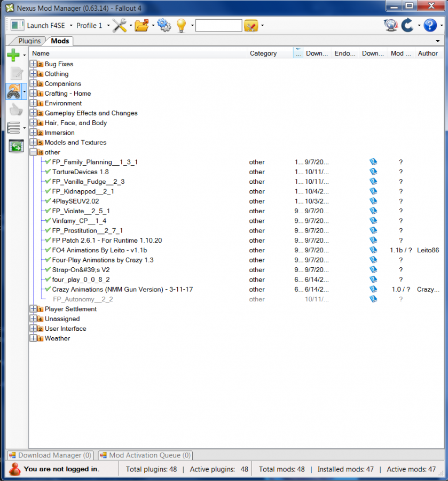Viewport: 448px width, 481px height.
Task: Select the Crazy Animations (NMM Gun Version) row
Action: 237,289
